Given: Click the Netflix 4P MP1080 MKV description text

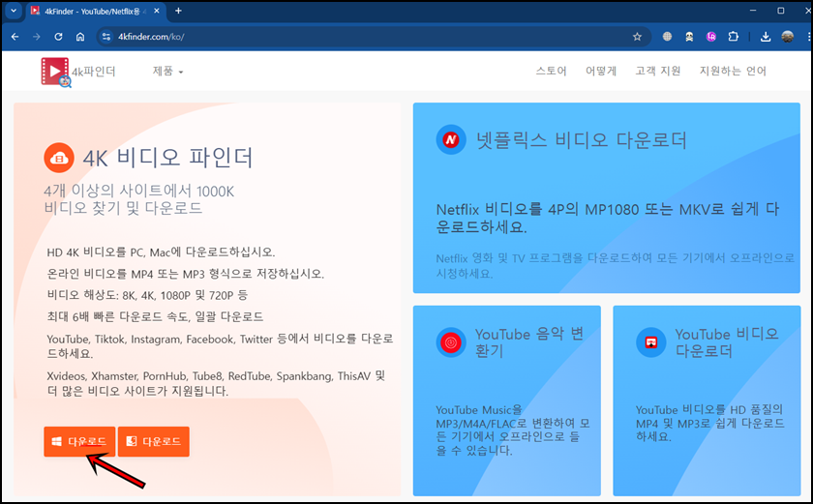Looking at the screenshot, I should [607, 218].
